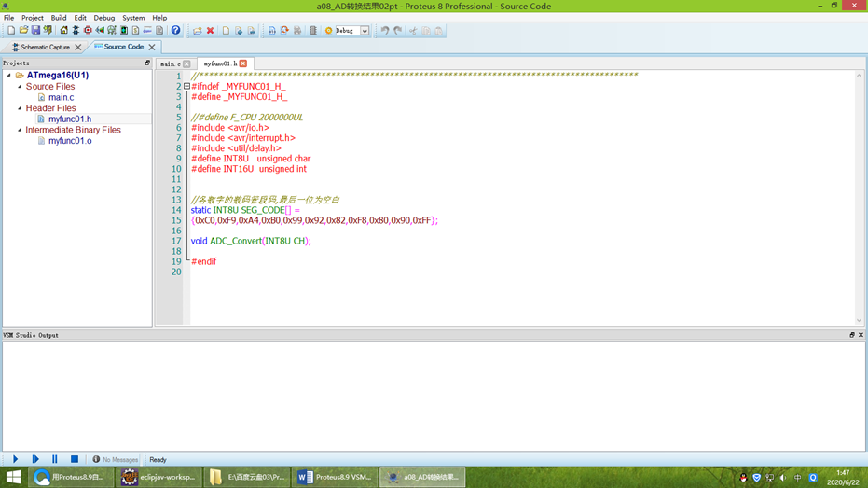Run the simulation with Play
This screenshot has width=868, height=489.
point(16,459)
